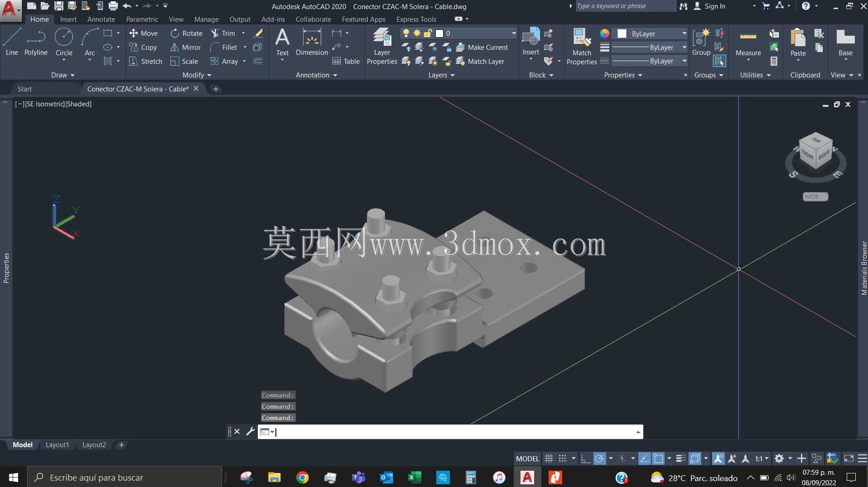Click the Shaded visual style label

(x=78, y=104)
